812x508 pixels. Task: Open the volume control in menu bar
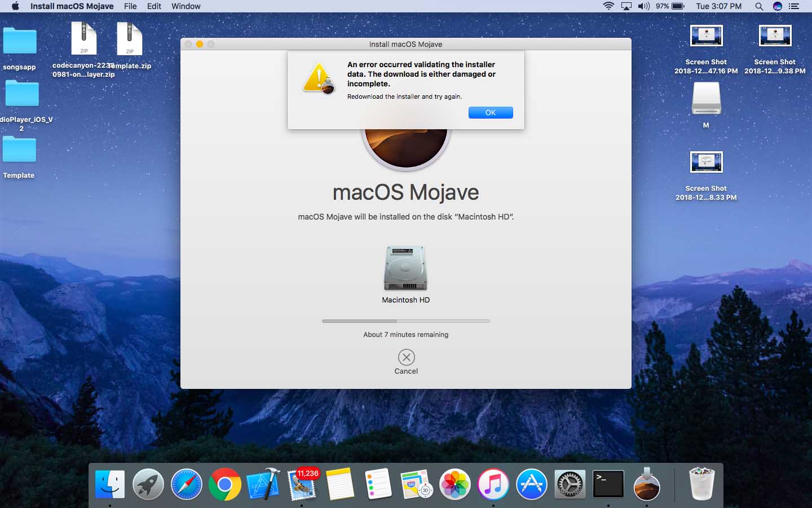click(x=643, y=6)
